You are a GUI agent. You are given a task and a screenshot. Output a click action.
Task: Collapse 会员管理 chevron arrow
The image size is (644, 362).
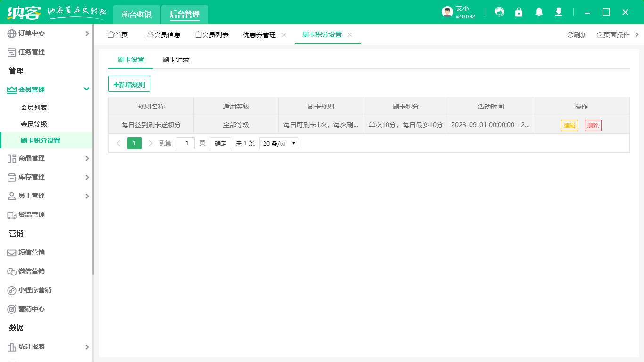pos(87,89)
